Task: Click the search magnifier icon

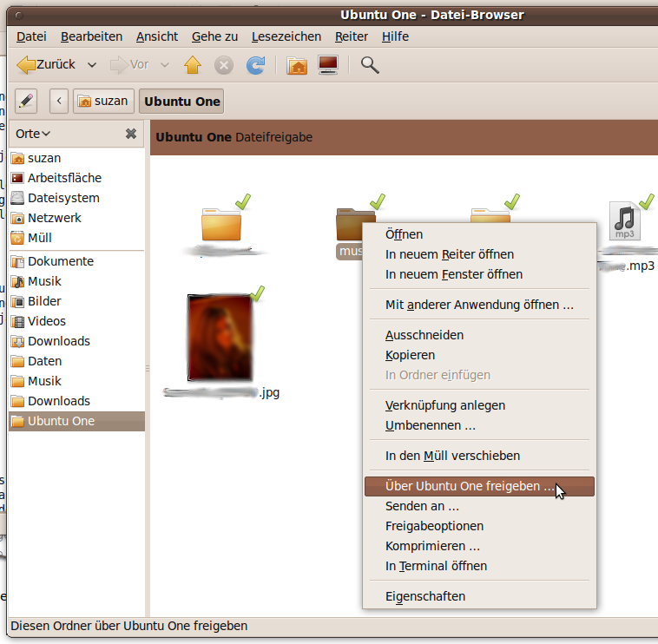Action: (370, 65)
